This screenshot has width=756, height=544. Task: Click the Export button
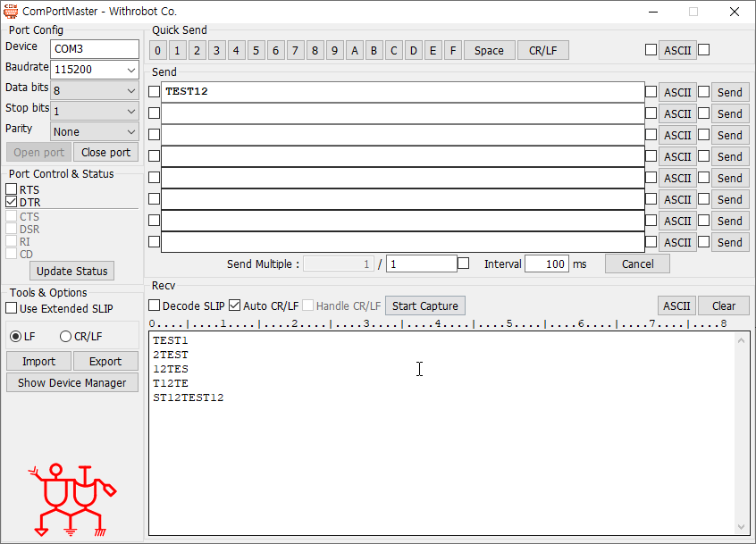105,362
